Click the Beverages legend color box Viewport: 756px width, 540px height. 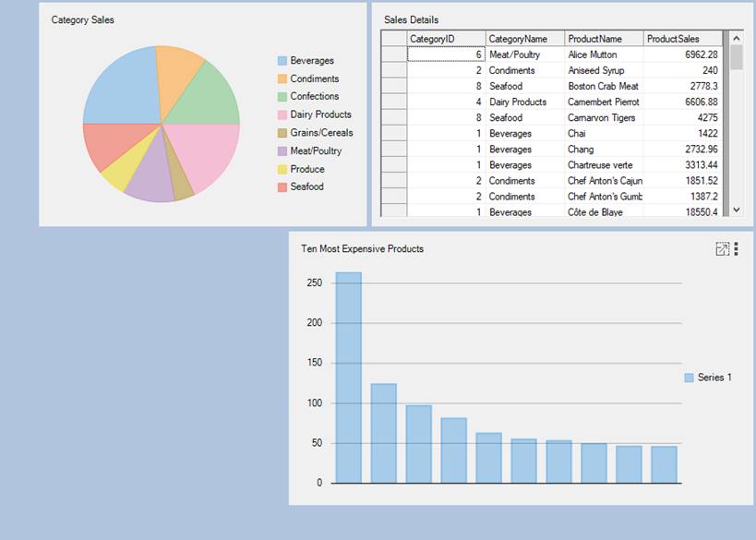click(x=282, y=61)
